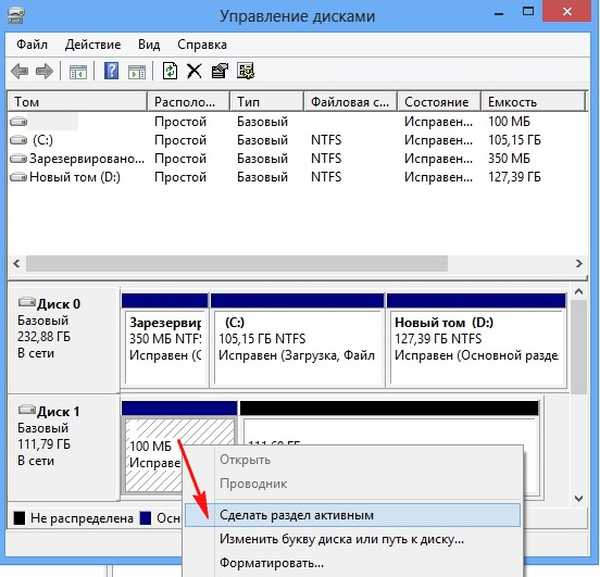This screenshot has height=577, width=600.
Task: Click the blue Help question mark icon
Action: point(111,71)
